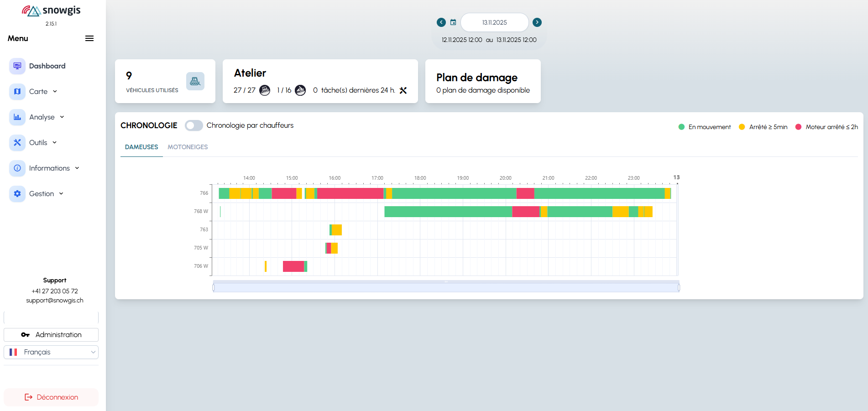The width and height of the screenshot is (868, 411).
Task: Click the timeline zoom slider bar
Action: 446,287
